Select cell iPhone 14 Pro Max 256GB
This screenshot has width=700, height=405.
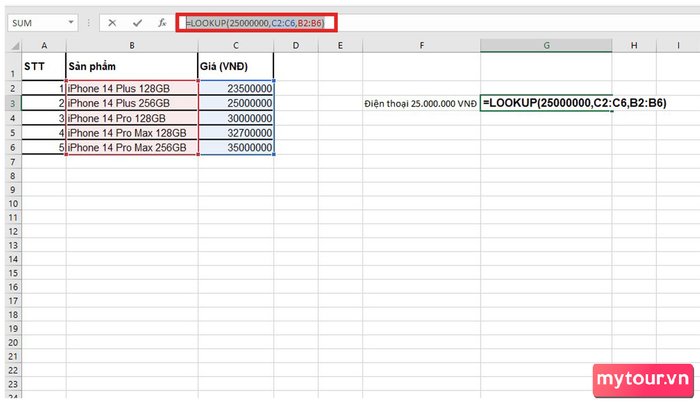coord(132,147)
